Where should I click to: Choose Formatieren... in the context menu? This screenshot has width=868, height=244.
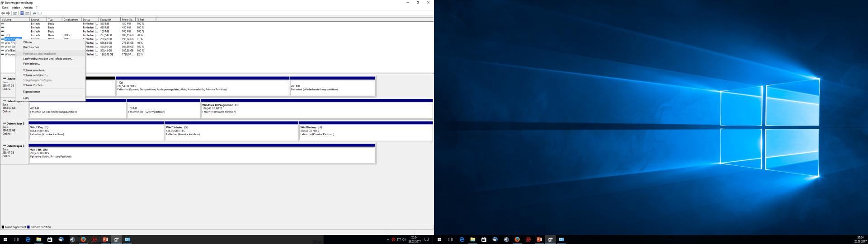[x=50, y=64]
